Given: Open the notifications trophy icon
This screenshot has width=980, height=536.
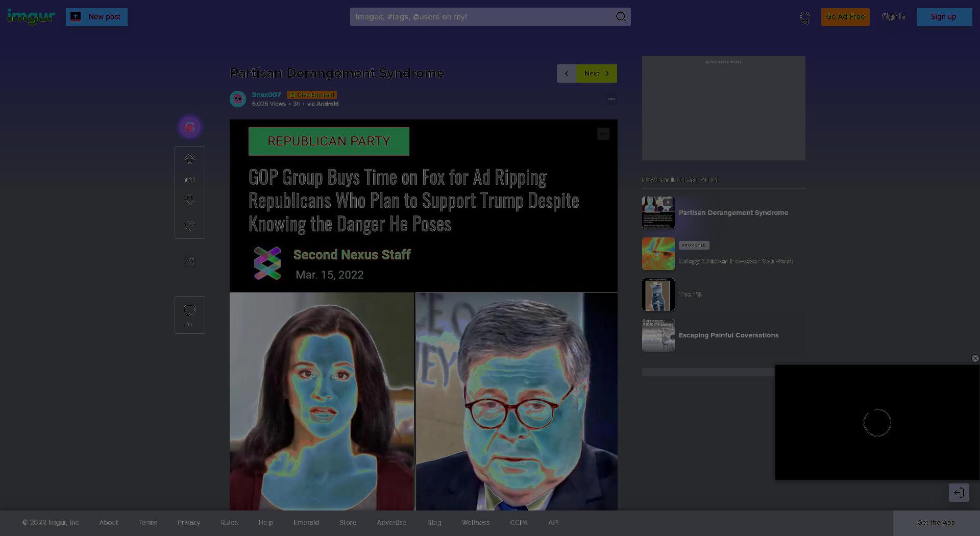Looking at the screenshot, I should (805, 18).
